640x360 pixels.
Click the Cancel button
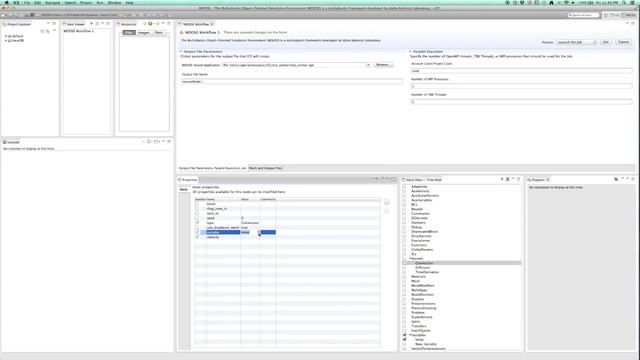[623, 42]
